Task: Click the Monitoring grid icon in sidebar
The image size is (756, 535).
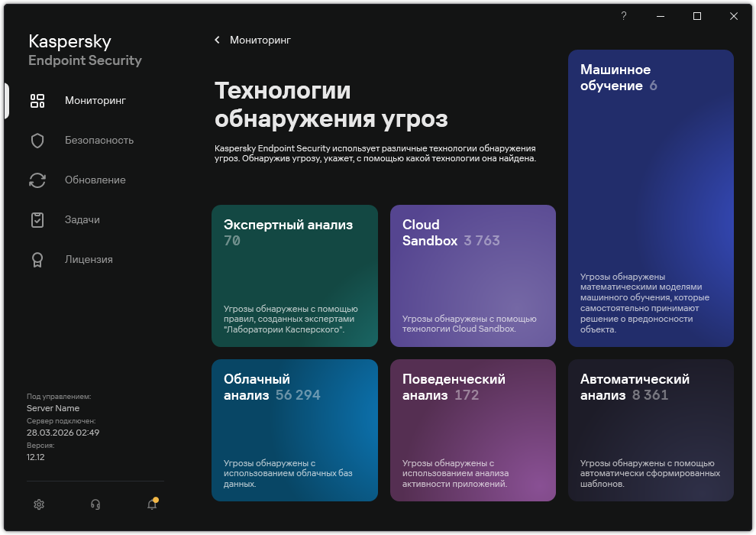Action: (x=37, y=101)
